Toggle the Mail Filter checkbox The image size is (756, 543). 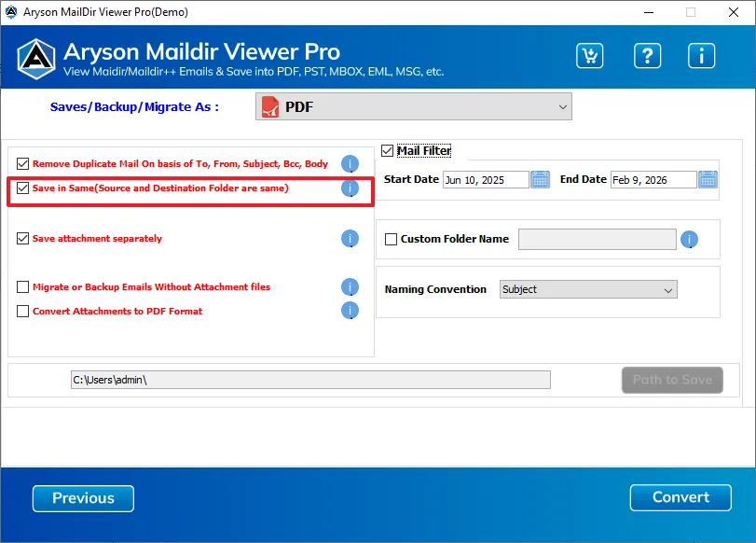tap(387, 151)
